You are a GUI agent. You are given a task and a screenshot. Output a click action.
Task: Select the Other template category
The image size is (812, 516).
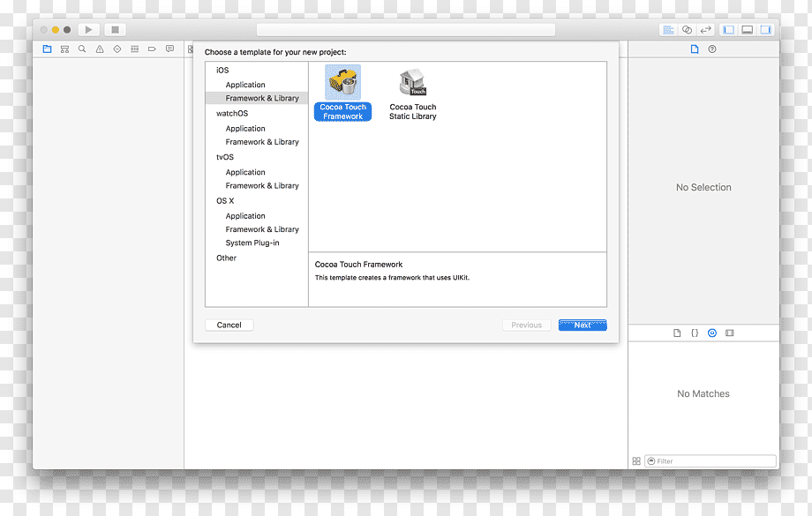[226, 258]
